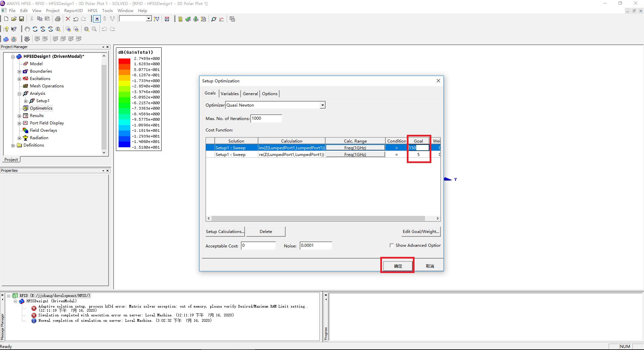
Task: Open the Report3D menu
Action: [73, 11]
